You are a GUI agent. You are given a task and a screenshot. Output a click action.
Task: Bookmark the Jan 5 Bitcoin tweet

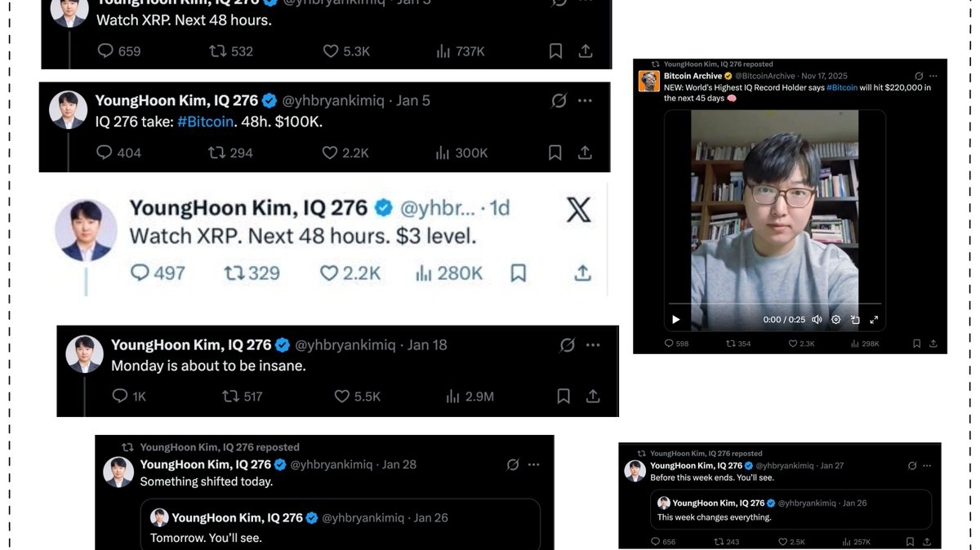click(555, 153)
